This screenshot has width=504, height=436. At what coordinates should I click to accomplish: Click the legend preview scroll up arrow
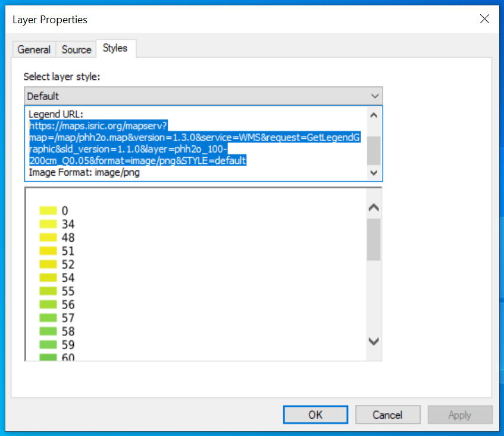click(374, 208)
